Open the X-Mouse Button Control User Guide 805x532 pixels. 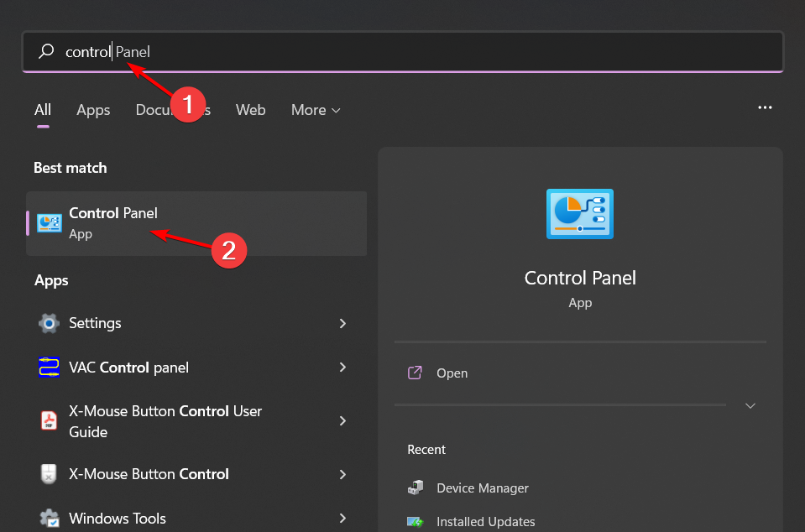[x=165, y=420]
